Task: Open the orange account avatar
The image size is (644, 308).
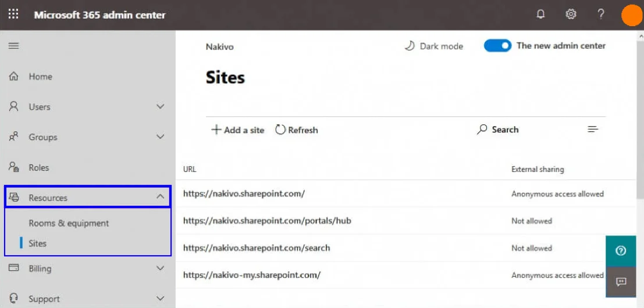Action: (x=632, y=15)
